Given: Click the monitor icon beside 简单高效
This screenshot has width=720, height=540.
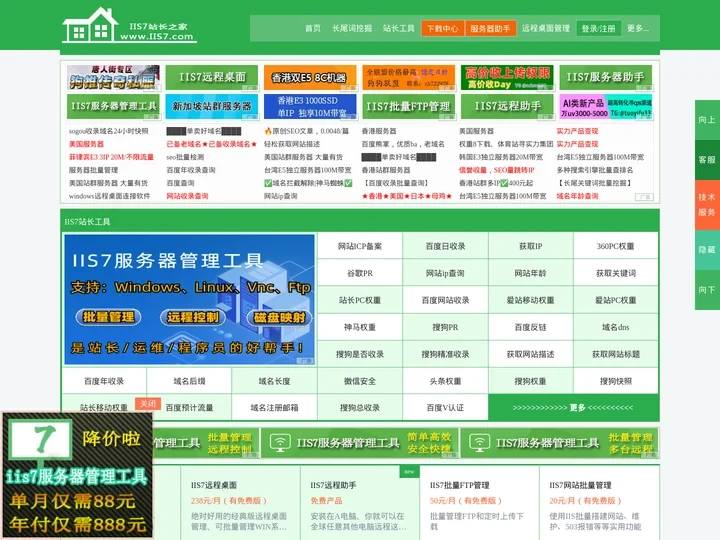Looking at the screenshot, I should pyautogui.click(x=280, y=443).
